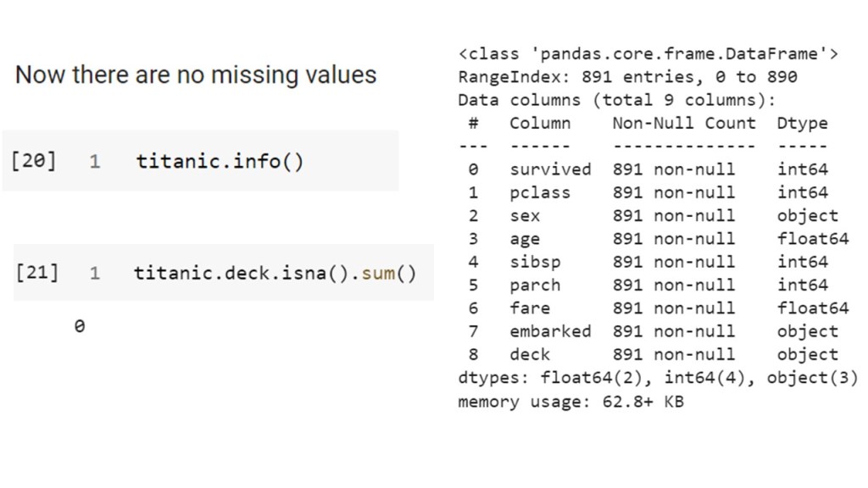868x488 pixels.
Task: Select the [21] cell execution counter
Action: pyautogui.click(x=36, y=273)
